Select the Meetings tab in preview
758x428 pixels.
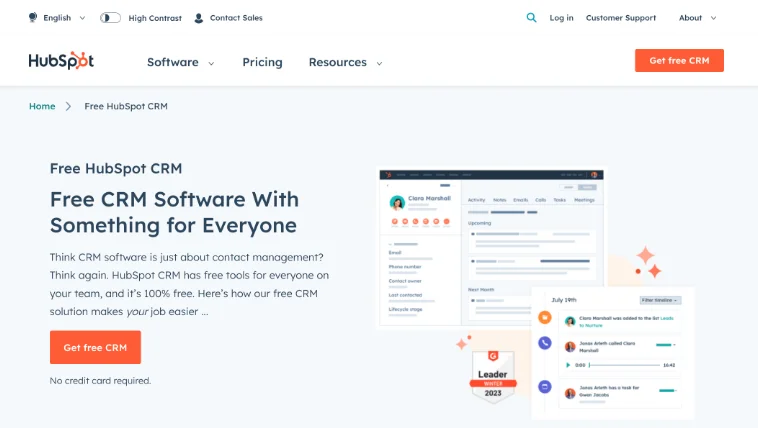coord(584,200)
